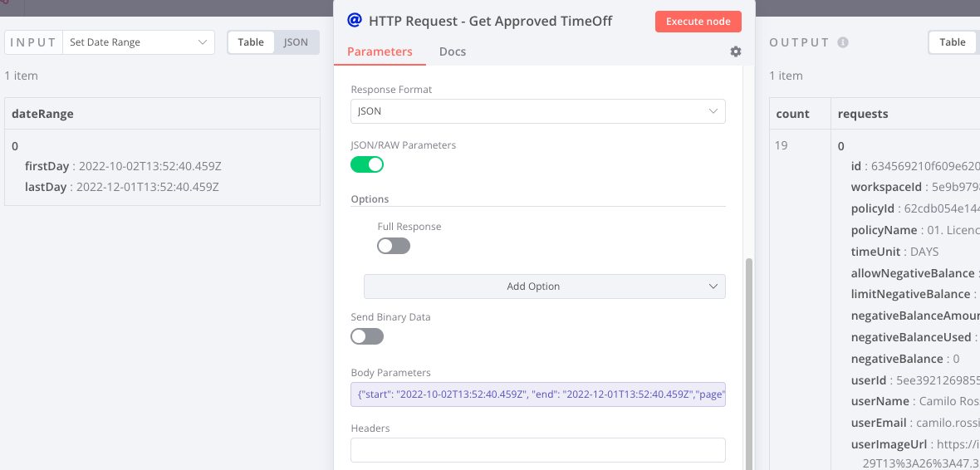
Task: Click the lastDay value 2022-12-01T13:52:40.459Z
Action: point(148,187)
